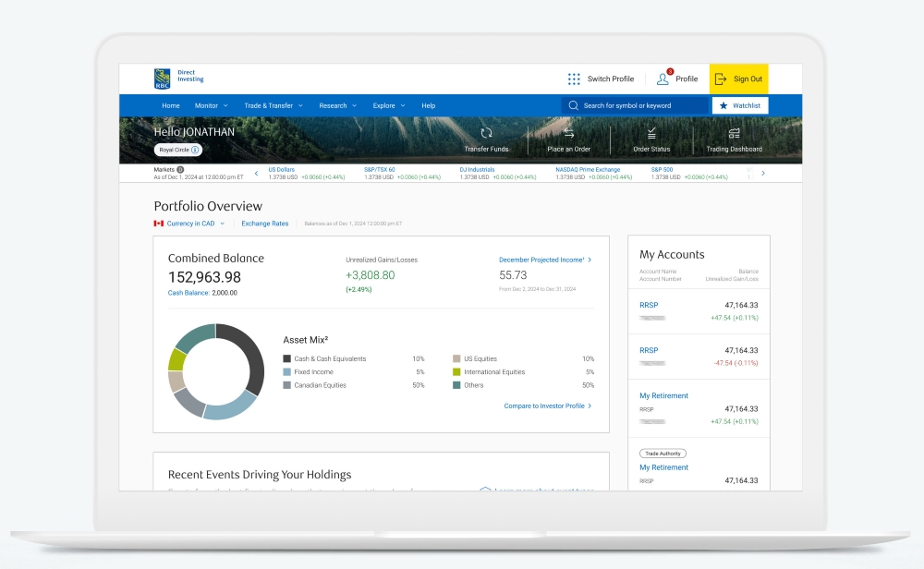Click the Cash Balance link

pyautogui.click(x=188, y=293)
